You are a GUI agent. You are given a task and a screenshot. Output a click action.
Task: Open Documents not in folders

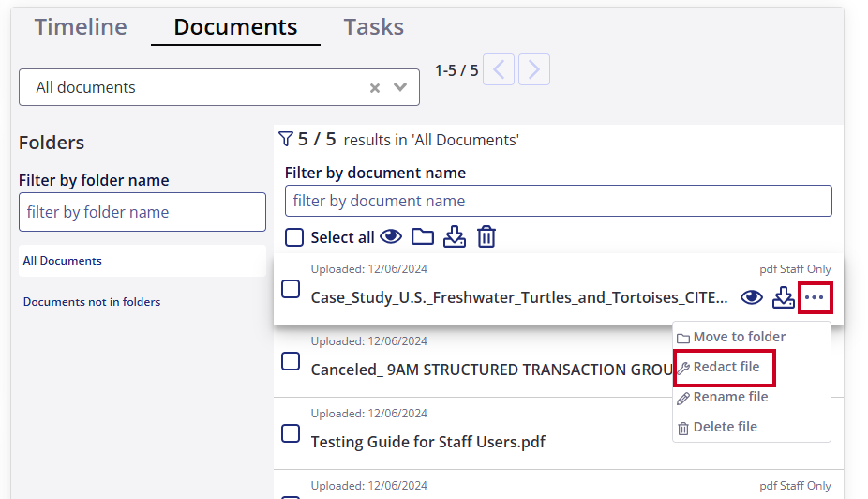[x=92, y=302]
